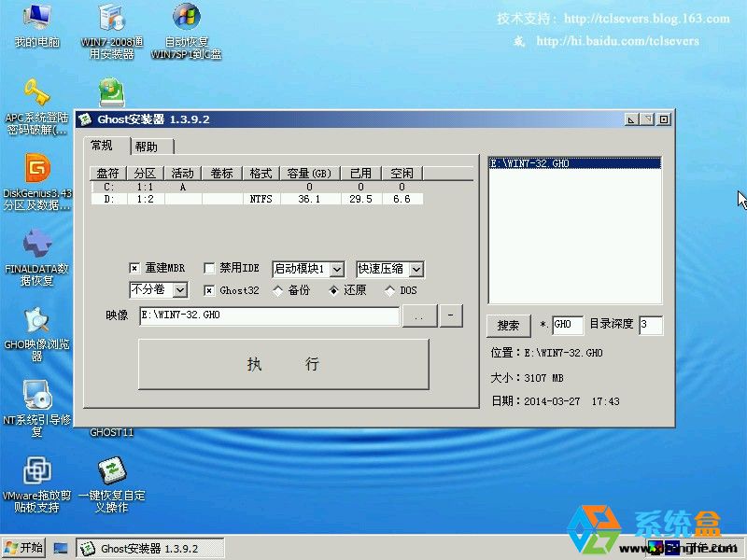Toggle the 重建MBR checkbox

pos(134,269)
